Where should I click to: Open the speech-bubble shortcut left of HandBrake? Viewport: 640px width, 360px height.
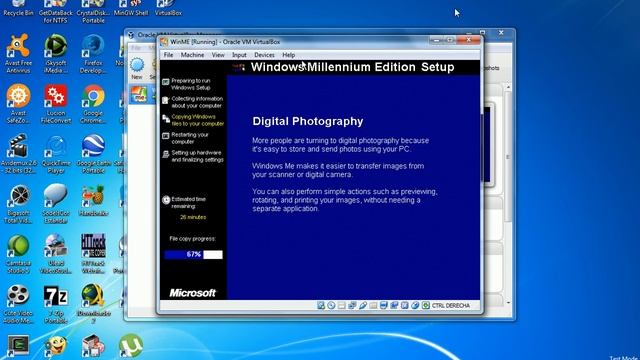click(x=56, y=204)
